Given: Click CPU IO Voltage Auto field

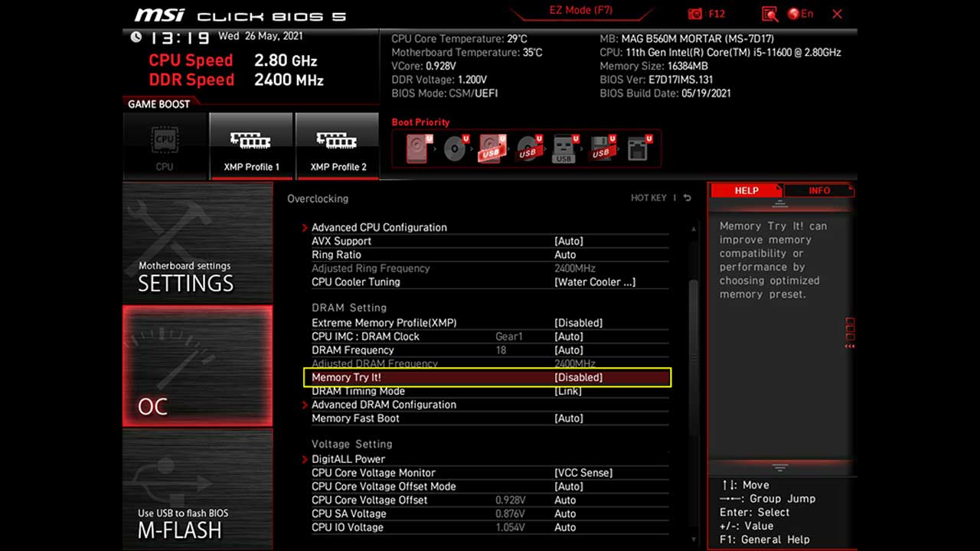Looking at the screenshot, I should coord(565,527).
